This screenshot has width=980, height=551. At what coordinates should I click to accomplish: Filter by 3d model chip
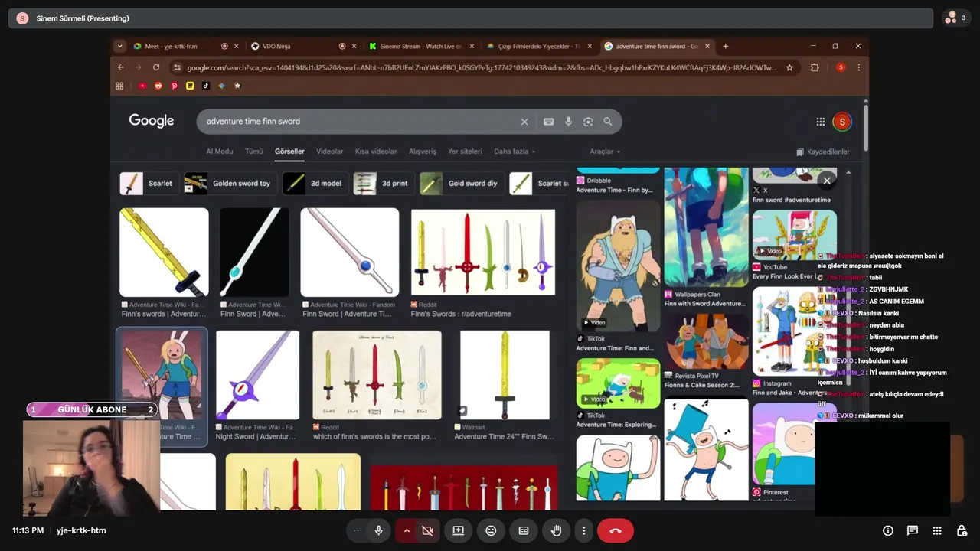click(x=314, y=184)
